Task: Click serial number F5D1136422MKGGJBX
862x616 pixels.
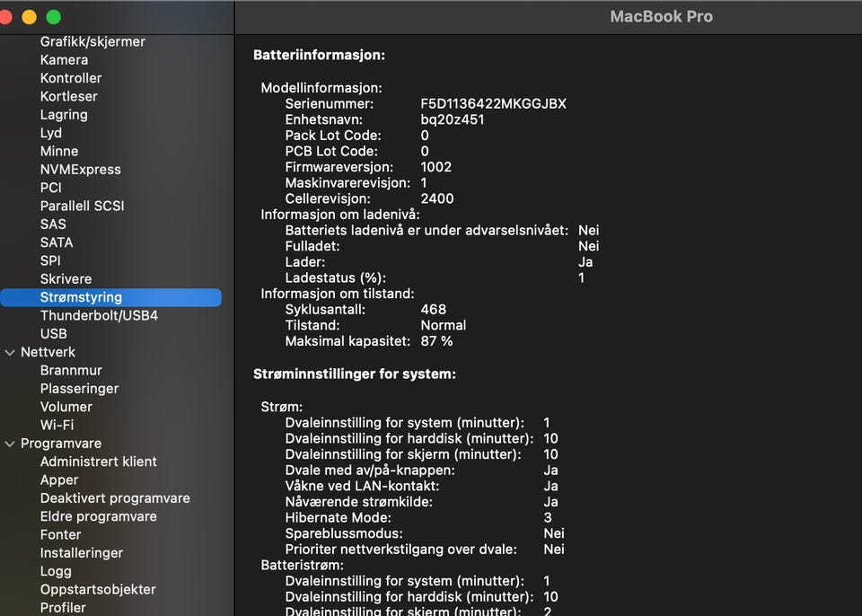Action: click(493, 104)
